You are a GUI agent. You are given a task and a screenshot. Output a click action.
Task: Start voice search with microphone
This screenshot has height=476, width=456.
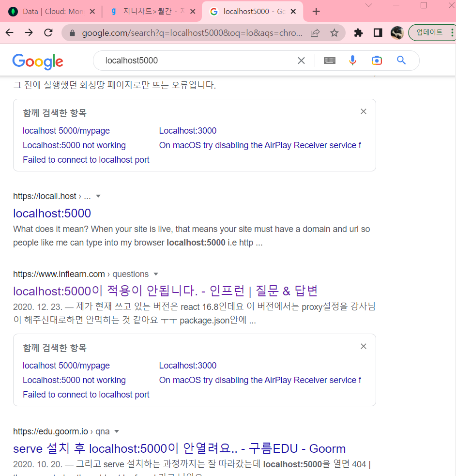pos(352,61)
